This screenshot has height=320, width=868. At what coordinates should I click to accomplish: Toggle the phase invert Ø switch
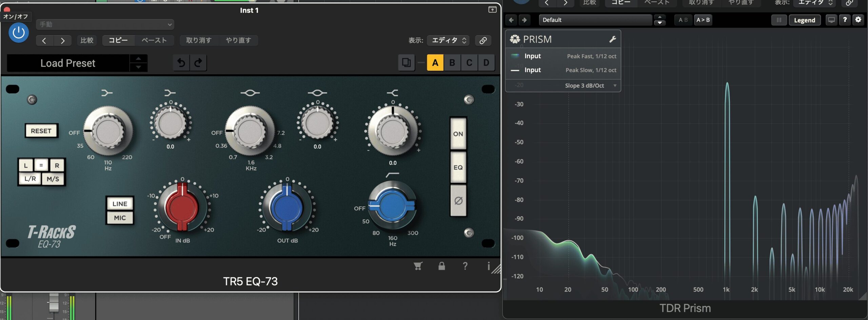[458, 201]
